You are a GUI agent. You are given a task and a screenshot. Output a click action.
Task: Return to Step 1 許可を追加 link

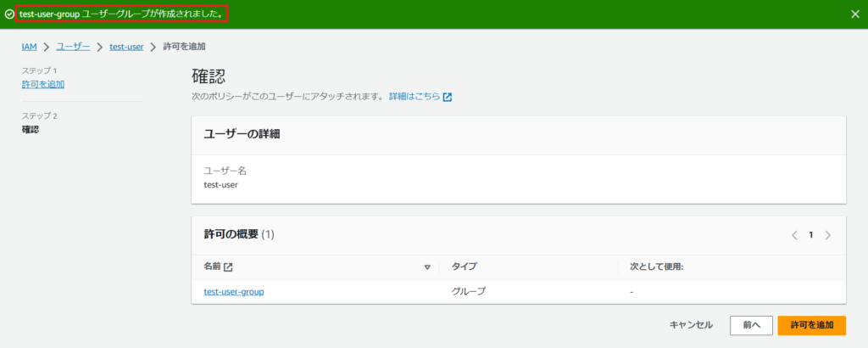[x=43, y=84]
